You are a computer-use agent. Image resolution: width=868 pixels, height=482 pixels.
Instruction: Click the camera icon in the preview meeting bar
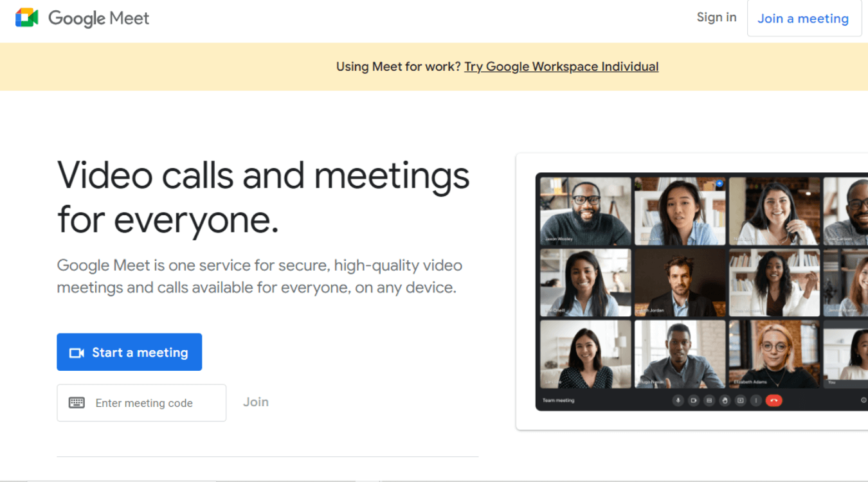(x=694, y=400)
